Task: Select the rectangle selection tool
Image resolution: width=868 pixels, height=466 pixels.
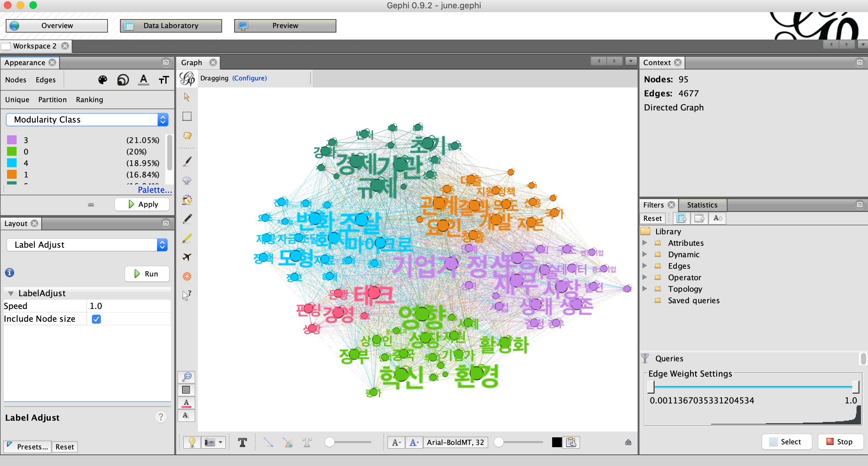Action: tap(187, 116)
